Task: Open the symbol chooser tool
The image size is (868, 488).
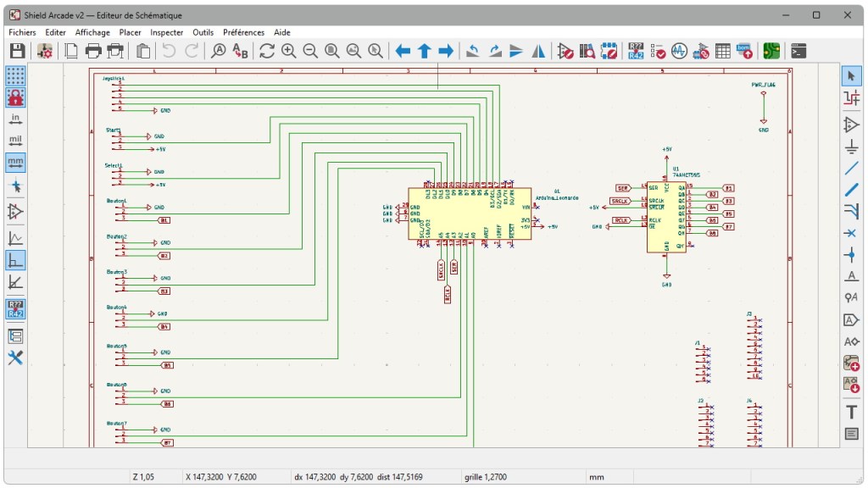Action: (853, 125)
